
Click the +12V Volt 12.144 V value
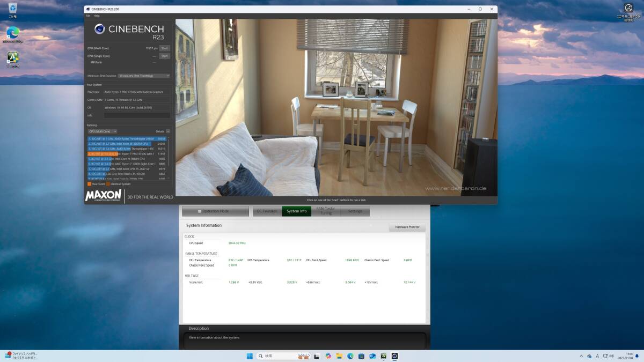(x=409, y=282)
